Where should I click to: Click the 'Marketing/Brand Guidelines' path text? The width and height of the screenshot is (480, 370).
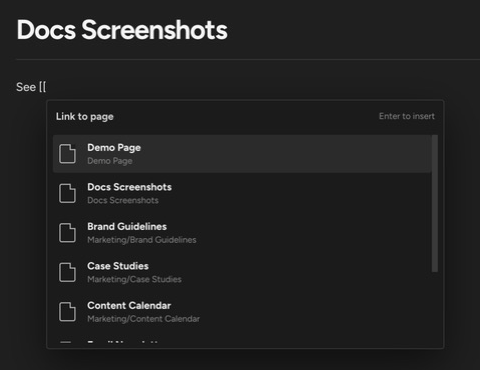(x=142, y=240)
